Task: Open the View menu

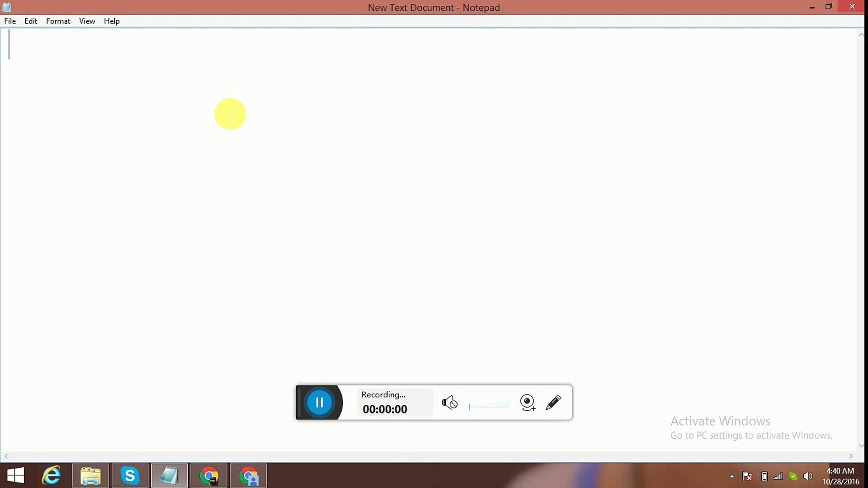Action: (87, 21)
